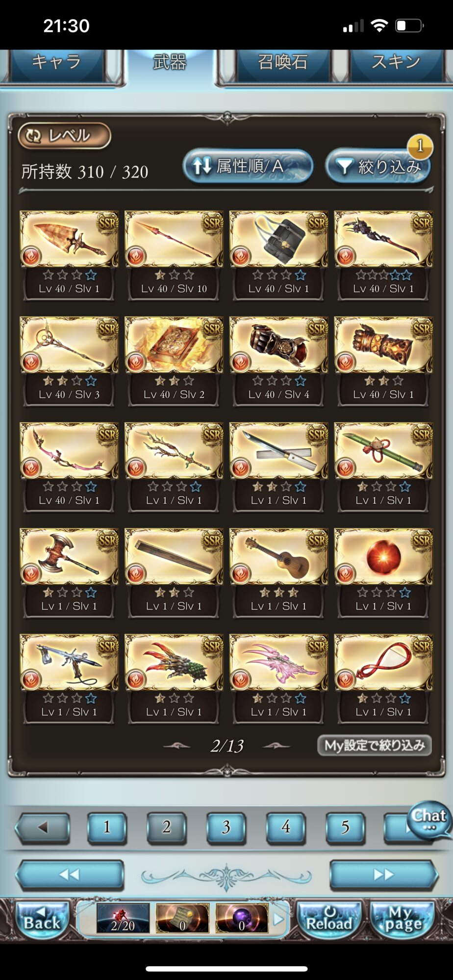Open the 属性順/A sort order selector
The image size is (453, 980).
tap(248, 166)
